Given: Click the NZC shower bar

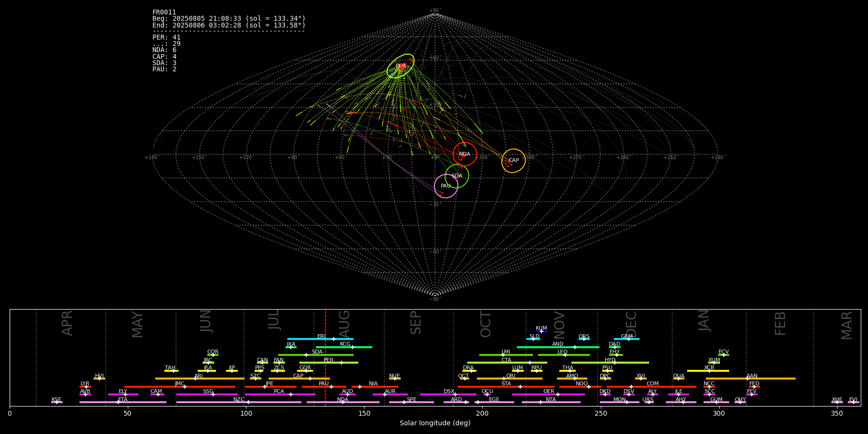Looking at the screenshot, I should [239, 402].
